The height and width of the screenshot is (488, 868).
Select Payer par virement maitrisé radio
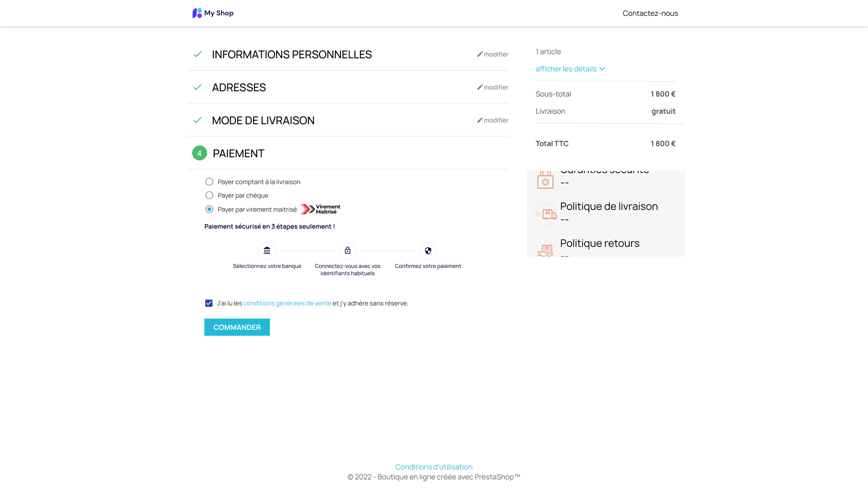(x=209, y=209)
